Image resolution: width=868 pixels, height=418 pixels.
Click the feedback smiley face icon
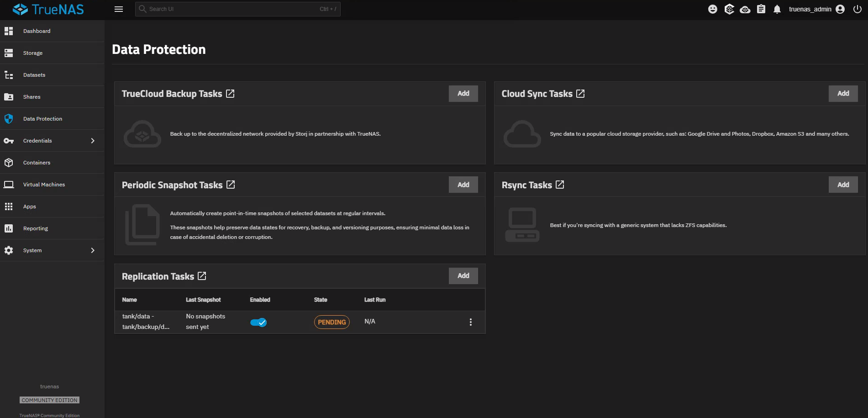[712, 9]
